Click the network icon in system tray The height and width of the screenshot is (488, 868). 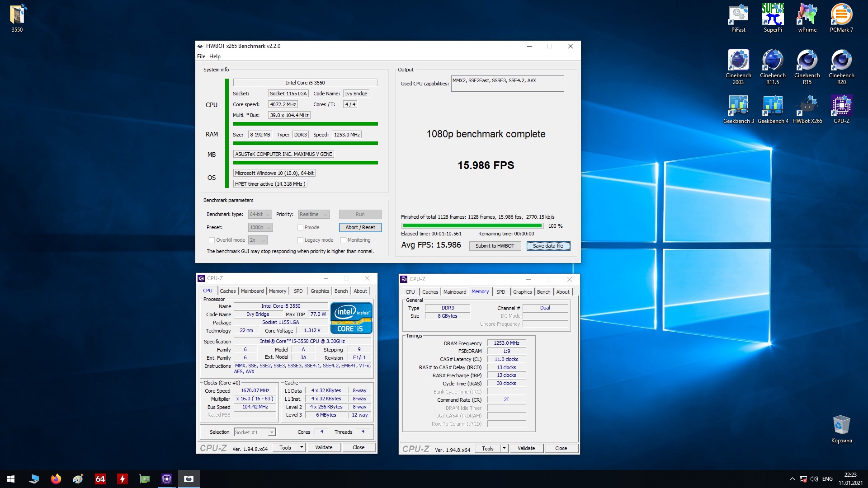[803, 479]
